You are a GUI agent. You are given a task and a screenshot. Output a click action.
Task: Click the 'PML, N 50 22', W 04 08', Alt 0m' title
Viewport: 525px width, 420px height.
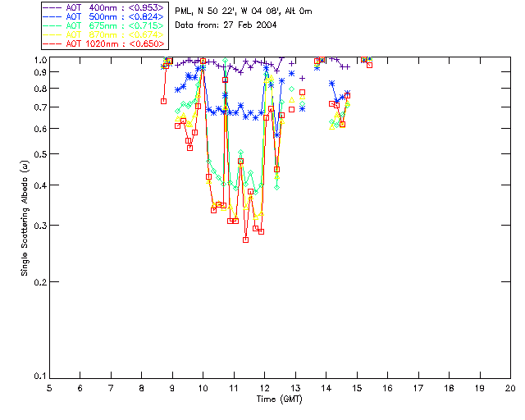(244, 11)
